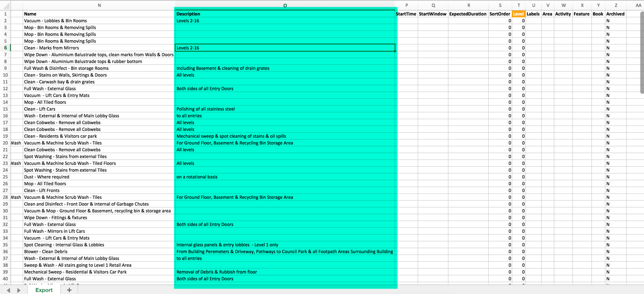
Task: Click the plus icon to add sheet
Action: (69, 290)
